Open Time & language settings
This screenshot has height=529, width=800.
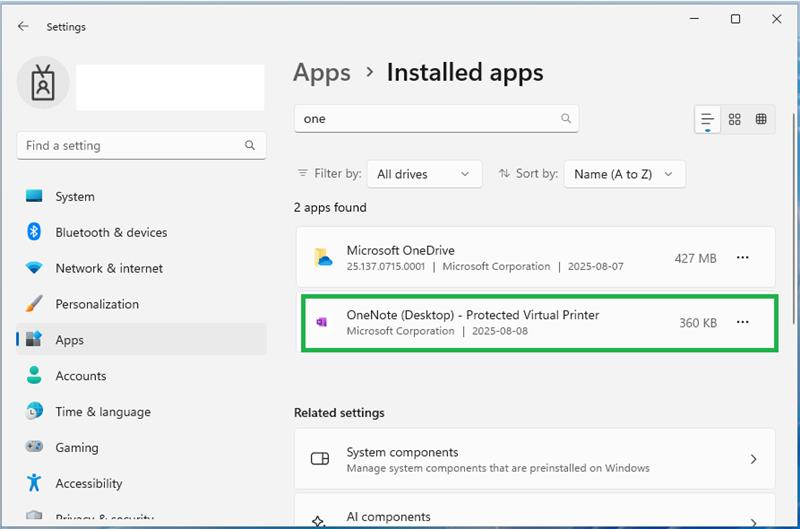pos(141,411)
